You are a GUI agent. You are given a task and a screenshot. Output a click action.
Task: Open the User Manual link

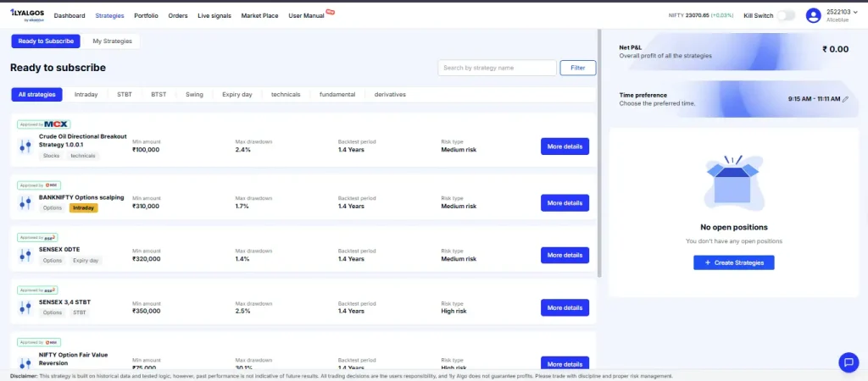(306, 16)
